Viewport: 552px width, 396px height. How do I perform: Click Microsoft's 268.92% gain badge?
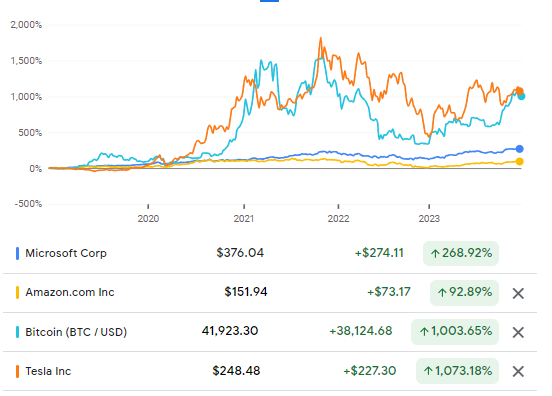pyautogui.click(x=460, y=253)
